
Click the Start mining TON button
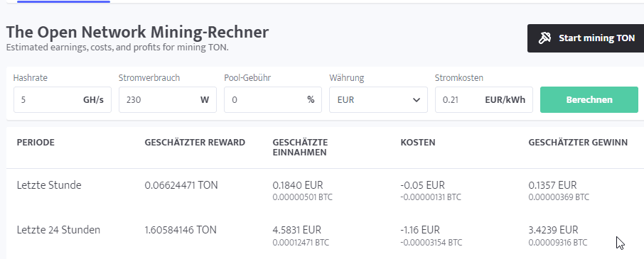(586, 38)
